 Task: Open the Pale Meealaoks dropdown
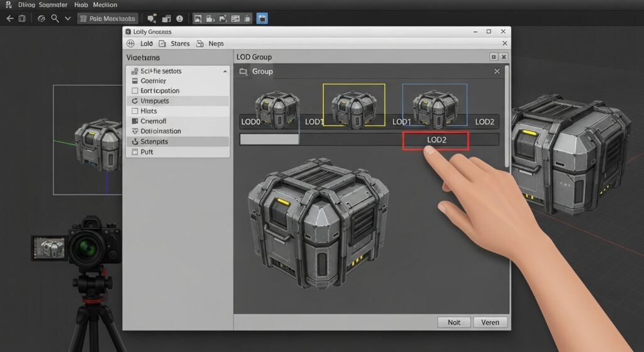tap(108, 18)
